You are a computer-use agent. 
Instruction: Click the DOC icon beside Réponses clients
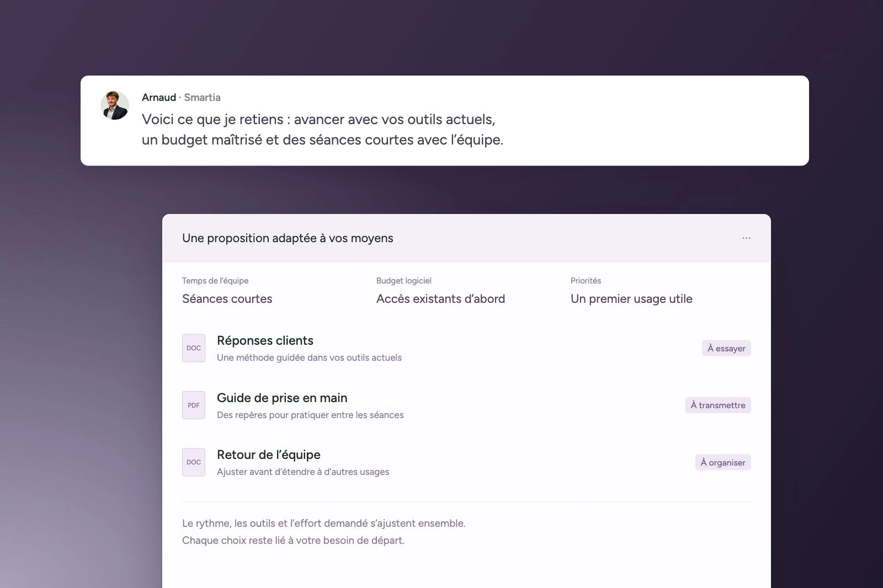coord(194,348)
